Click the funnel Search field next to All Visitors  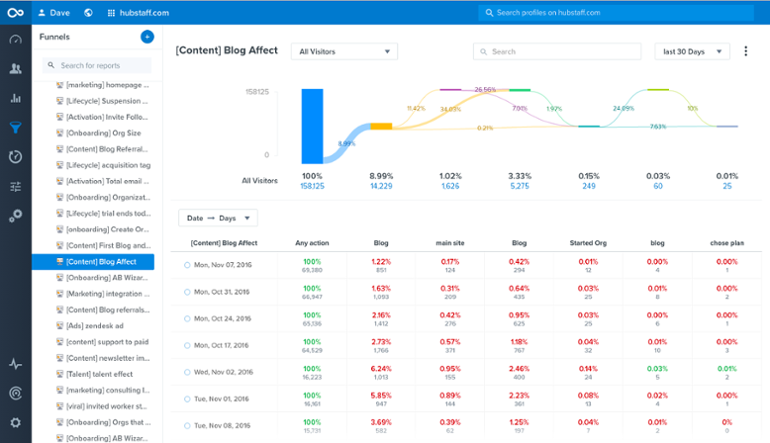557,52
